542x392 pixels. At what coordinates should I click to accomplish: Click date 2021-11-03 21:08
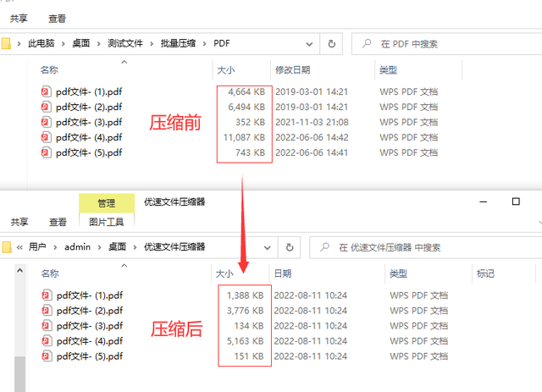(312, 123)
